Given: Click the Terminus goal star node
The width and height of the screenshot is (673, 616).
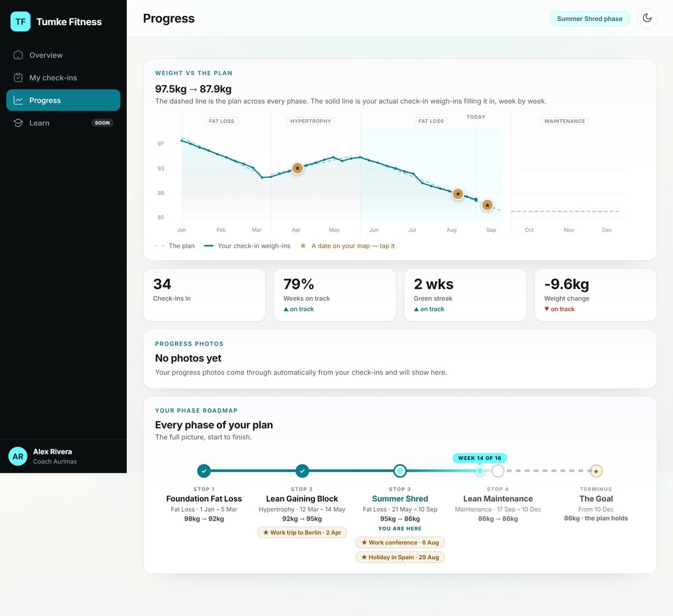Looking at the screenshot, I should click(x=596, y=471).
